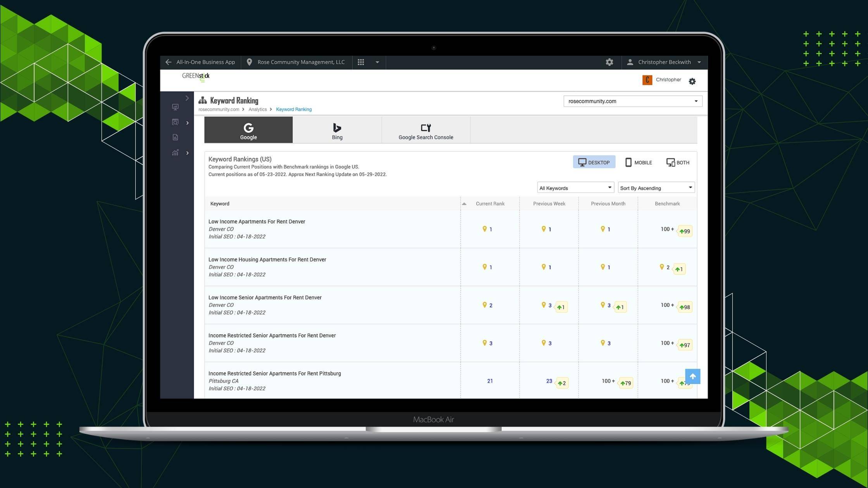Click the blue scroll-to-top arrow button
This screenshot has width=868, height=488.
click(692, 376)
